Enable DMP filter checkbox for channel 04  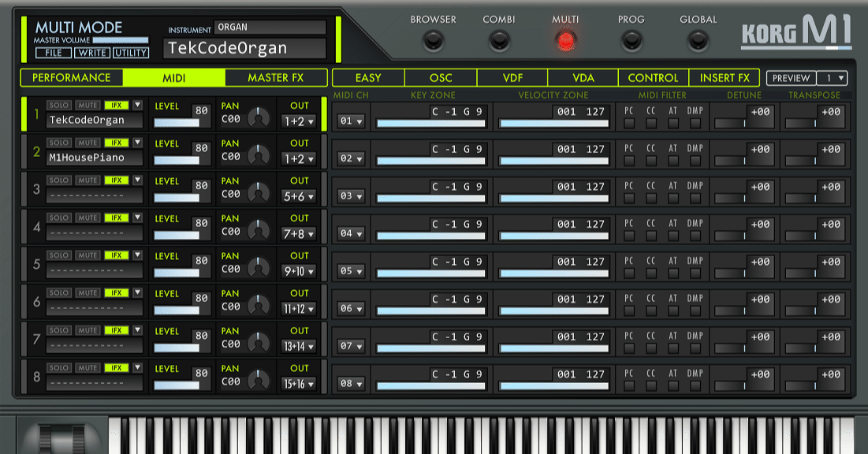tap(695, 236)
